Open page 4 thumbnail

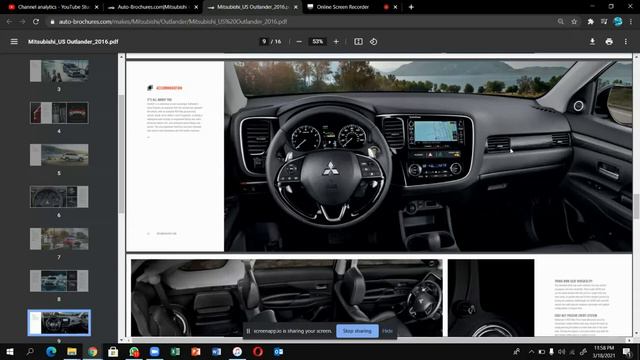pos(59,113)
